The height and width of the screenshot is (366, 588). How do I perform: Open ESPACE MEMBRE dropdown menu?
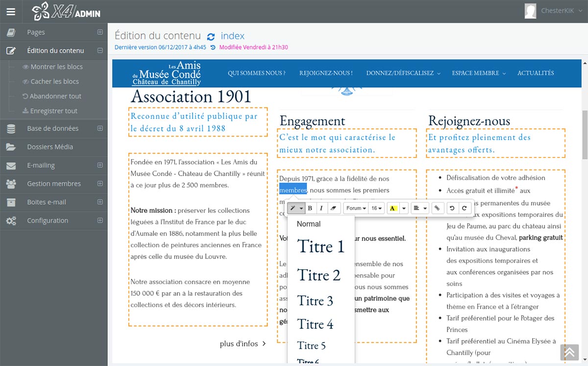coord(478,73)
